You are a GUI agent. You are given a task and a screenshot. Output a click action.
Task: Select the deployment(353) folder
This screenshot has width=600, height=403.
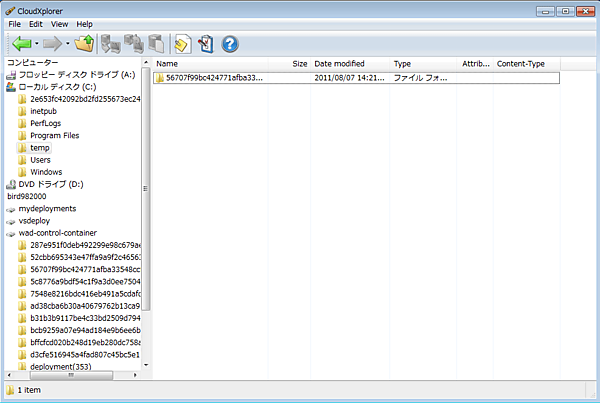tap(55, 367)
